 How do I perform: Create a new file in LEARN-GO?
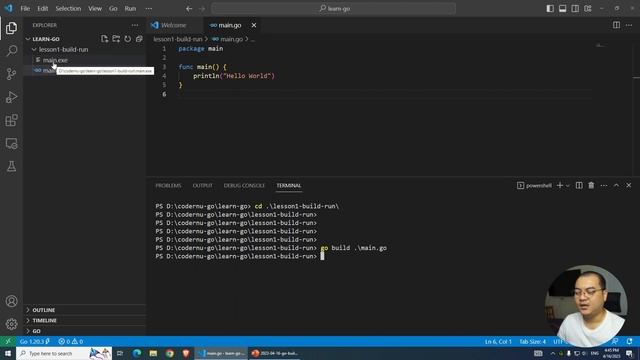pos(104,39)
